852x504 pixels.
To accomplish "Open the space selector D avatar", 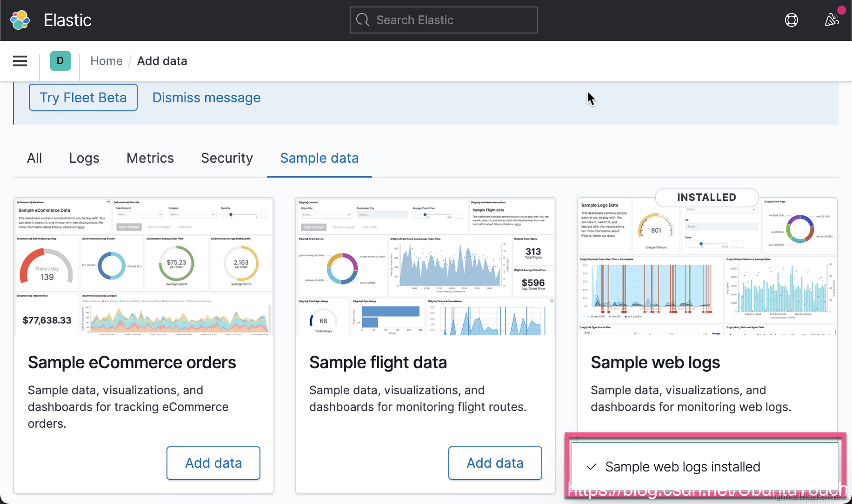I will (x=60, y=61).
